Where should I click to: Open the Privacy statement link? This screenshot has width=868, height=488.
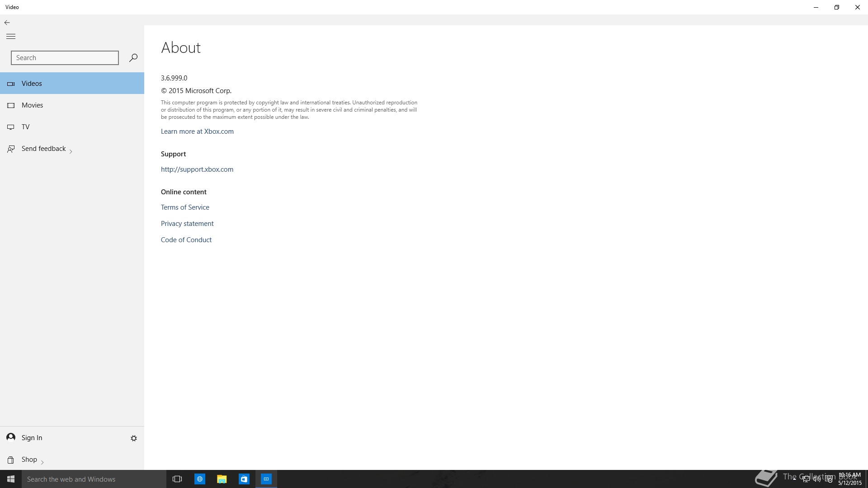[187, 223]
